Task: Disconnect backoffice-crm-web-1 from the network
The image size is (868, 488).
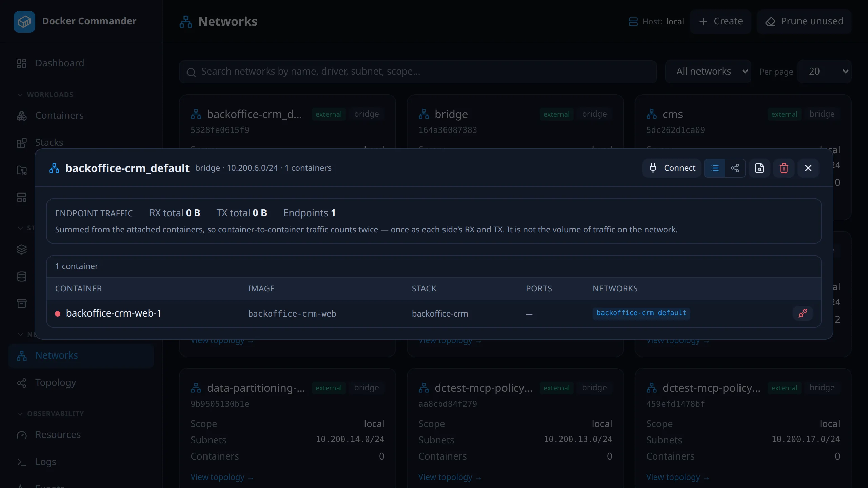Action: coord(803,313)
